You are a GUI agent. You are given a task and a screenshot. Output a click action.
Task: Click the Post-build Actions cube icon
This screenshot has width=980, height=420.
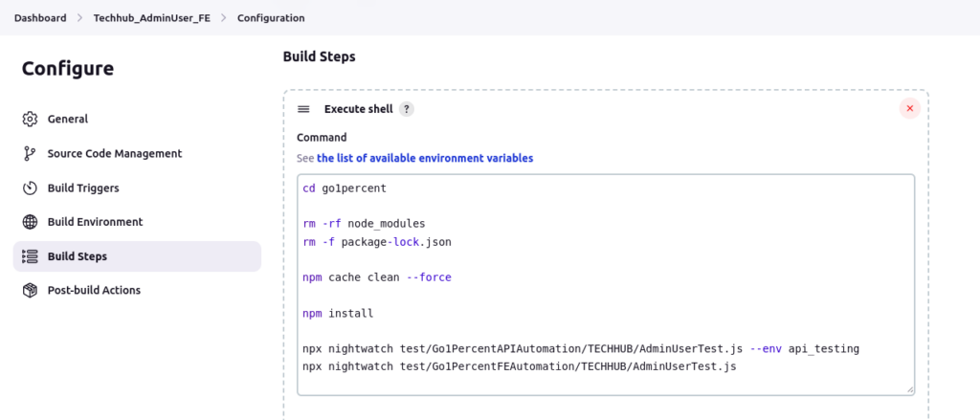point(29,290)
